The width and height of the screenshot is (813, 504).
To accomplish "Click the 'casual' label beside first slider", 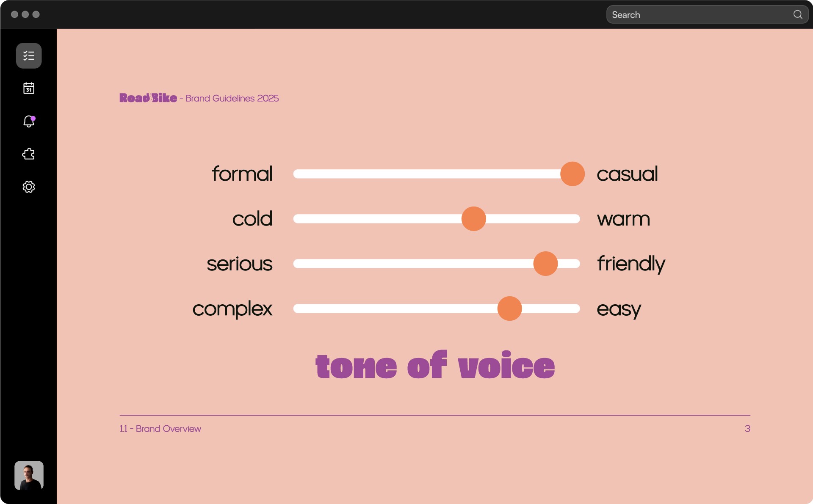I will click(627, 174).
